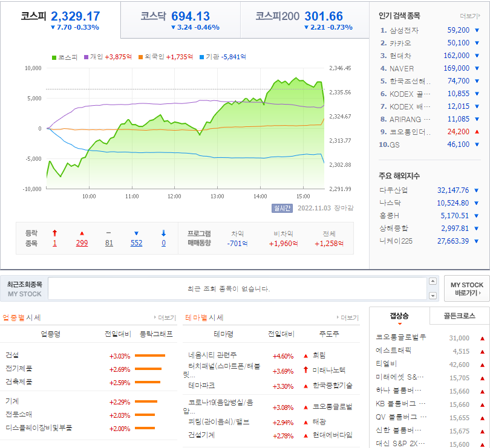Screen dimensions: 490x448
Task: Click the red upper-limit arrow icon
Action: tap(54, 233)
